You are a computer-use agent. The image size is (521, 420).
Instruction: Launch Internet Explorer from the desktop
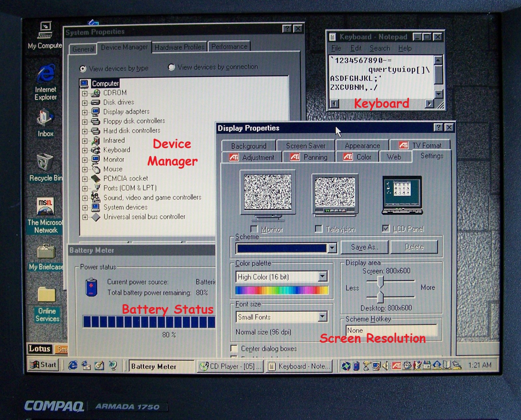[x=46, y=82]
